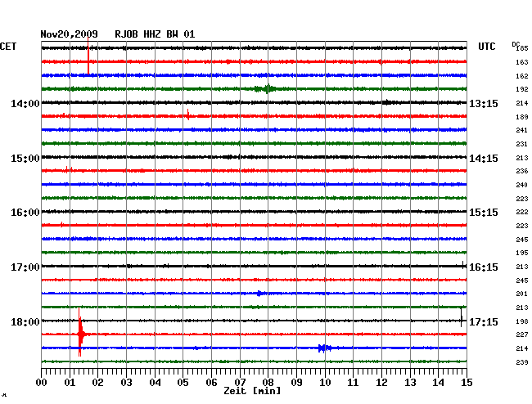532x404 pixels.
Task: Click the 07 minute axis label
Action: [x=240, y=382]
